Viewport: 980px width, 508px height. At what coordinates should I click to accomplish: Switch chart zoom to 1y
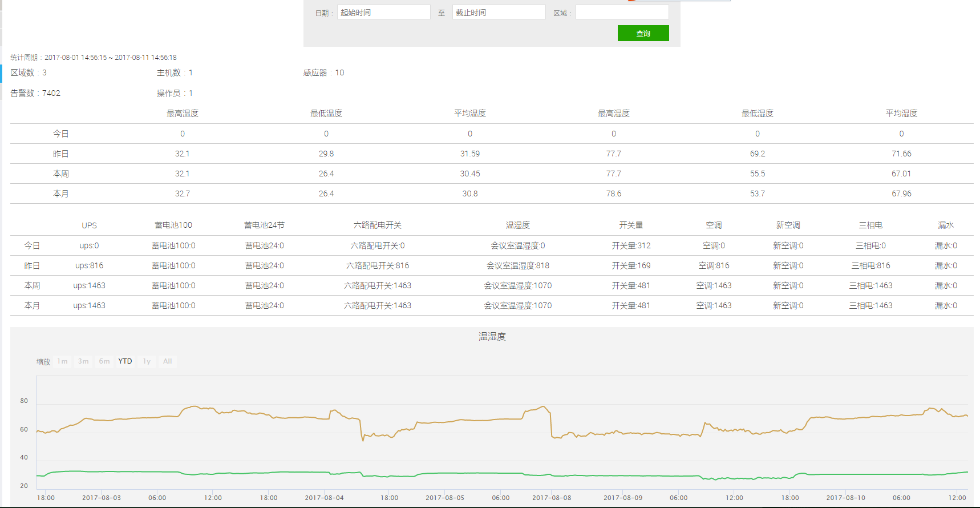tap(147, 361)
